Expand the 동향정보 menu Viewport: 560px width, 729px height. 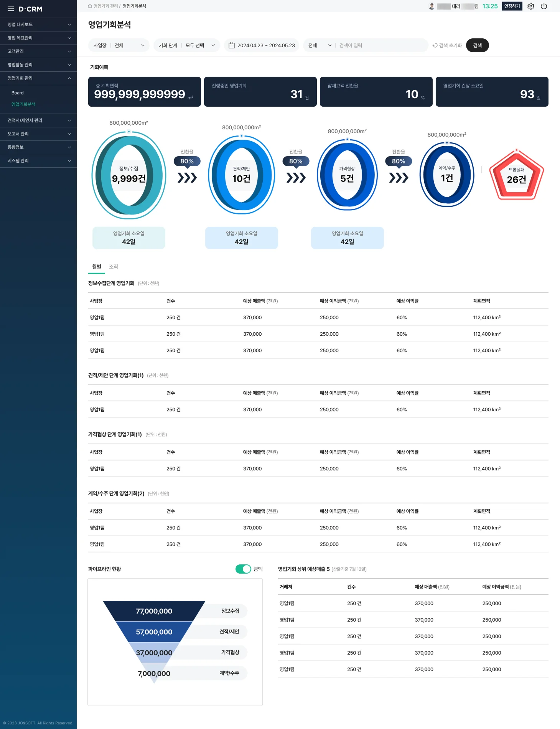pos(38,147)
